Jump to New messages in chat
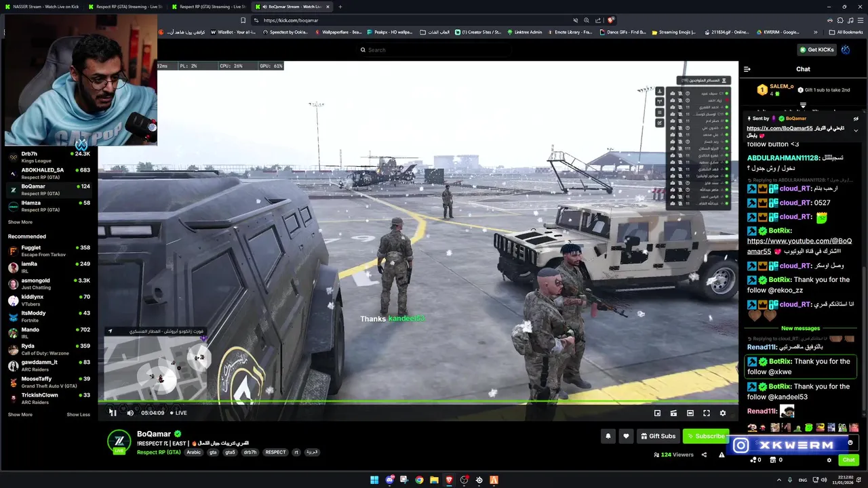Screen dimensions: 868x488 click(800, 328)
